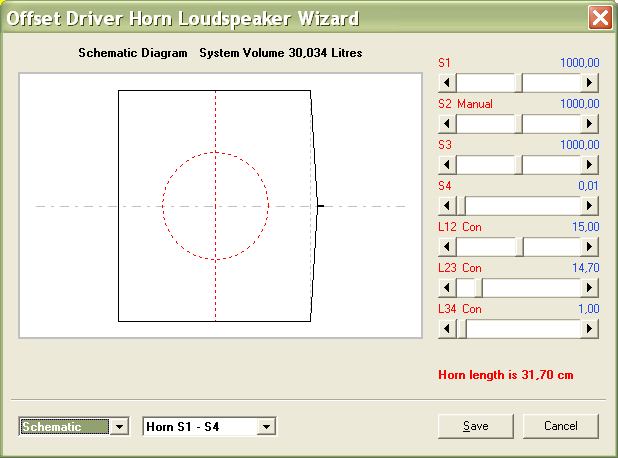This screenshot has width=618, height=458.
Task: Increase S3 using right arrow
Action: coord(589,165)
